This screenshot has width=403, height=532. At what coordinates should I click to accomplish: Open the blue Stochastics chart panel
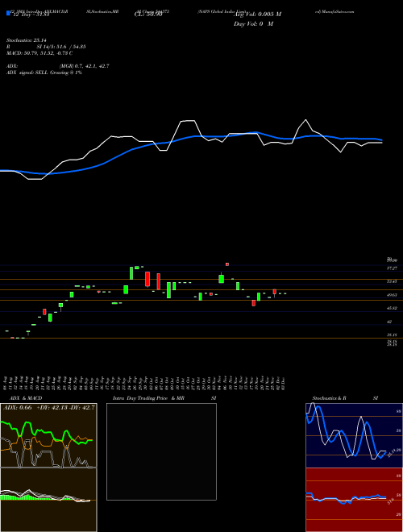tap(354, 435)
